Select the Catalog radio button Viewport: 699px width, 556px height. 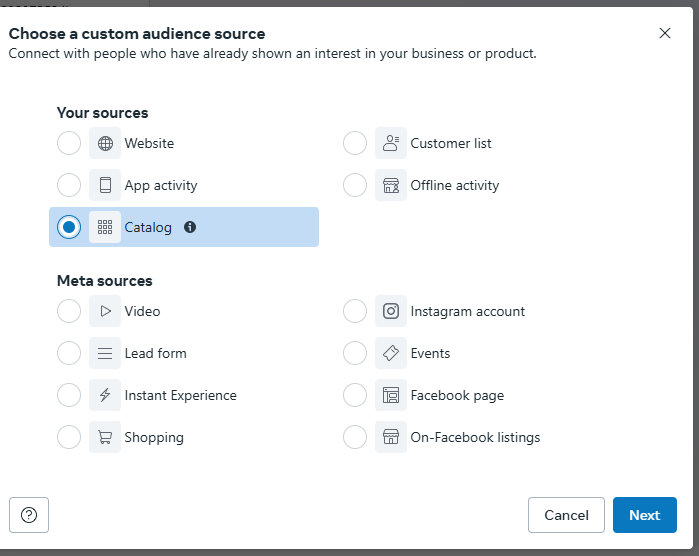click(69, 227)
